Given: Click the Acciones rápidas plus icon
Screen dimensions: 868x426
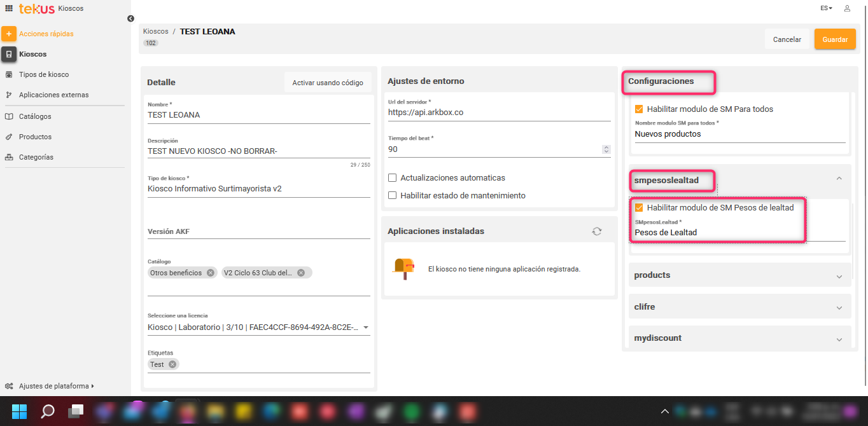Looking at the screenshot, I should [9, 34].
